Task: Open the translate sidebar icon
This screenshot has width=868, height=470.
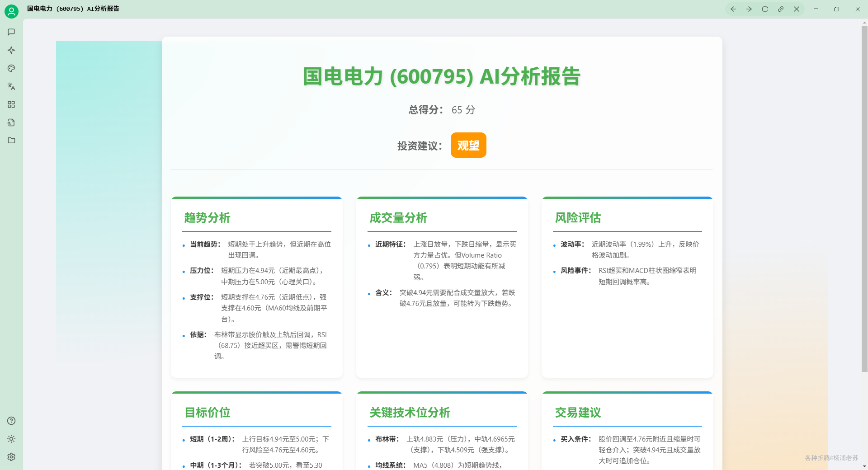Action: (11, 86)
